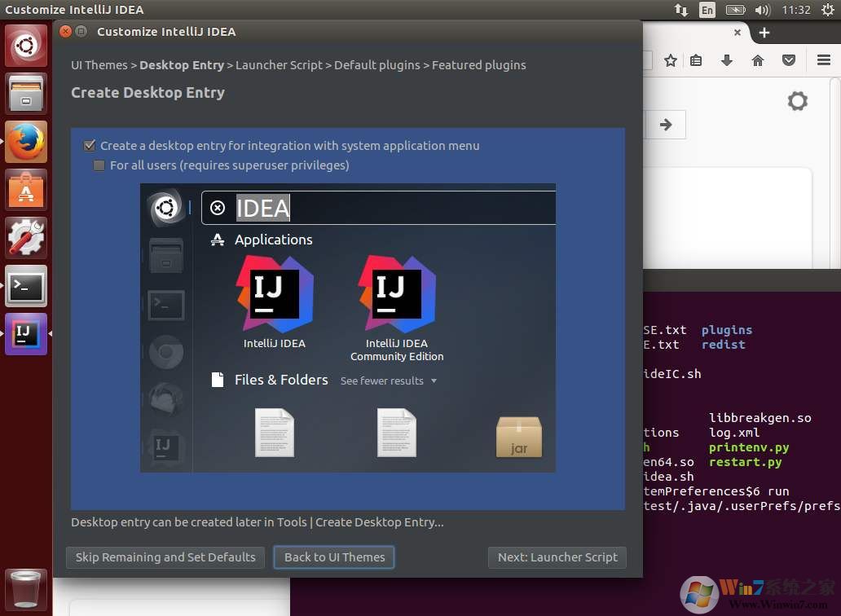
Task: Uncheck Create a desktop entry checkbox
Action: click(x=90, y=146)
